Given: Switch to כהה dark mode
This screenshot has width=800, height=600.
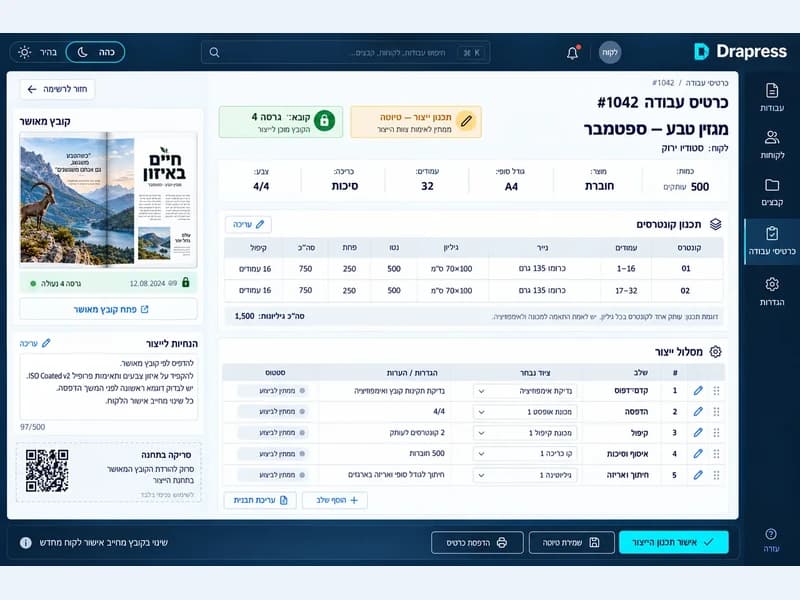Looking at the screenshot, I should (x=95, y=52).
